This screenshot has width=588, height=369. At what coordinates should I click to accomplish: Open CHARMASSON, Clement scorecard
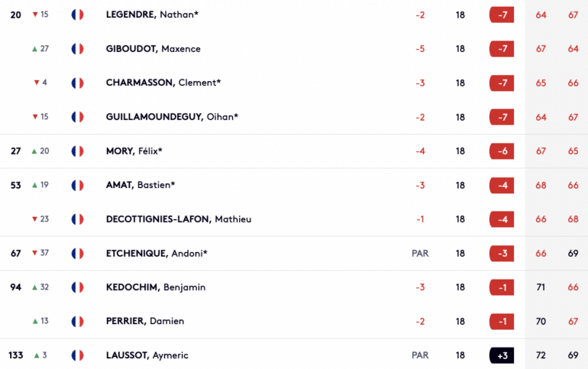pos(163,83)
